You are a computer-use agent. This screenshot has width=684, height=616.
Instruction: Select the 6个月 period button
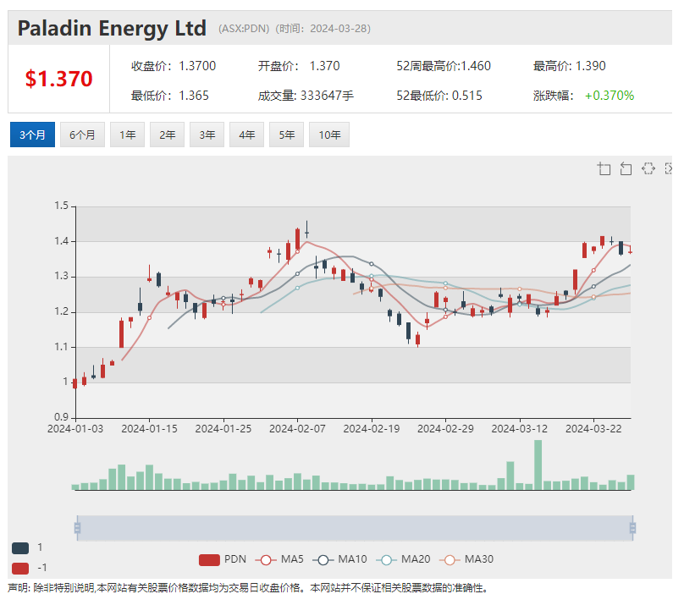[x=82, y=134]
